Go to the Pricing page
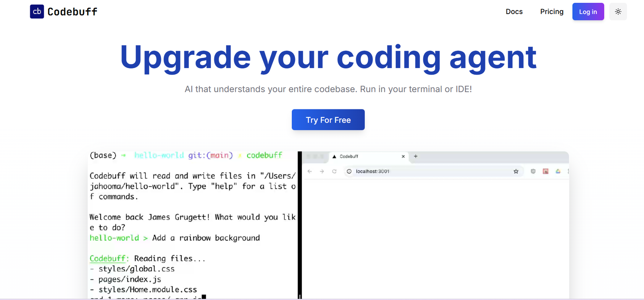The width and height of the screenshot is (644, 300). pyautogui.click(x=551, y=12)
